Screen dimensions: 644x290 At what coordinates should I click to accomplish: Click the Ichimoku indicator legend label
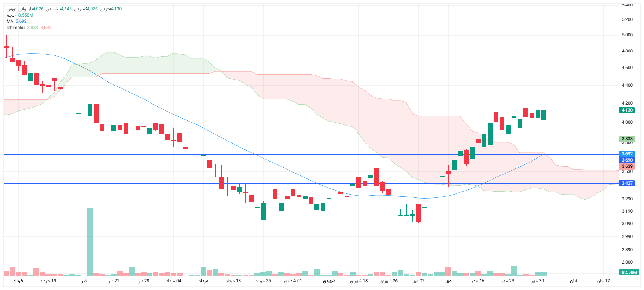(x=15, y=28)
